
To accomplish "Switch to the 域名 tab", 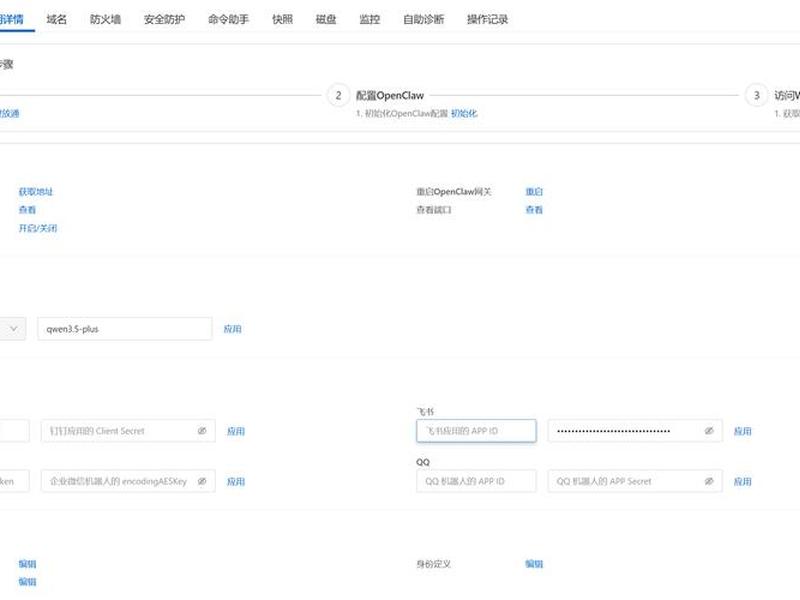I will pyautogui.click(x=57, y=19).
